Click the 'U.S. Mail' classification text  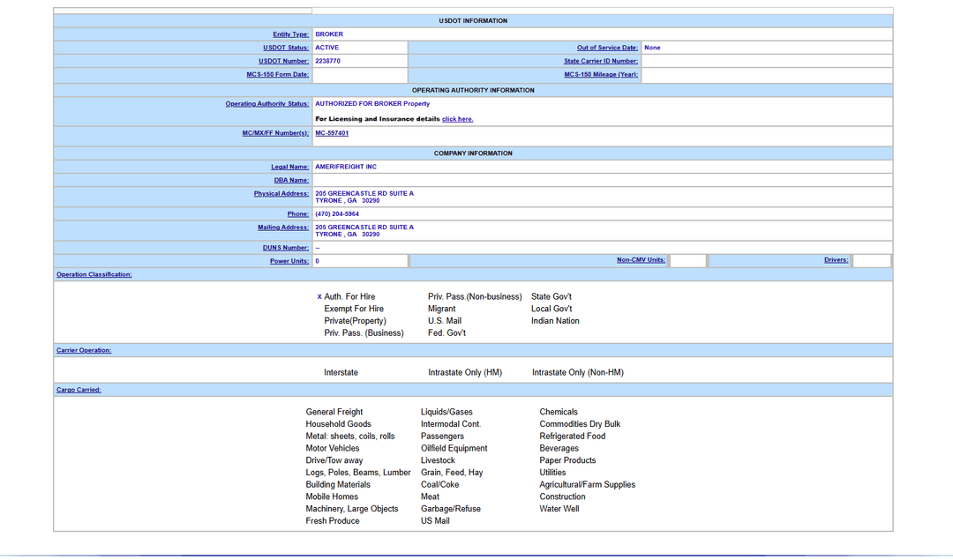444,321
